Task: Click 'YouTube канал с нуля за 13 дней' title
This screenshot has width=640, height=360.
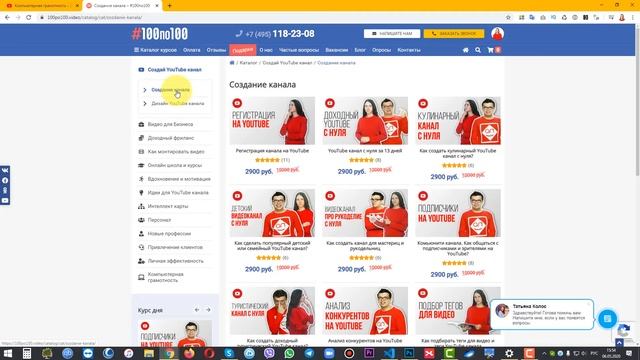Action: [x=365, y=151]
